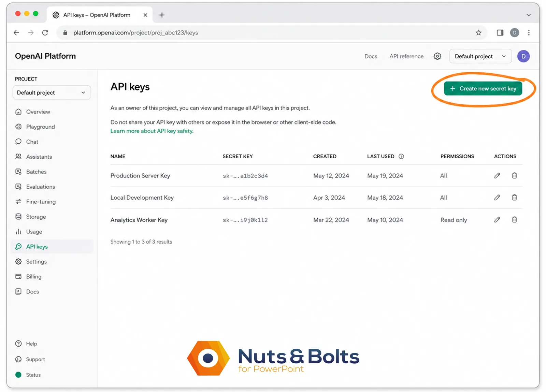Open a new browser tab

coord(162,15)
